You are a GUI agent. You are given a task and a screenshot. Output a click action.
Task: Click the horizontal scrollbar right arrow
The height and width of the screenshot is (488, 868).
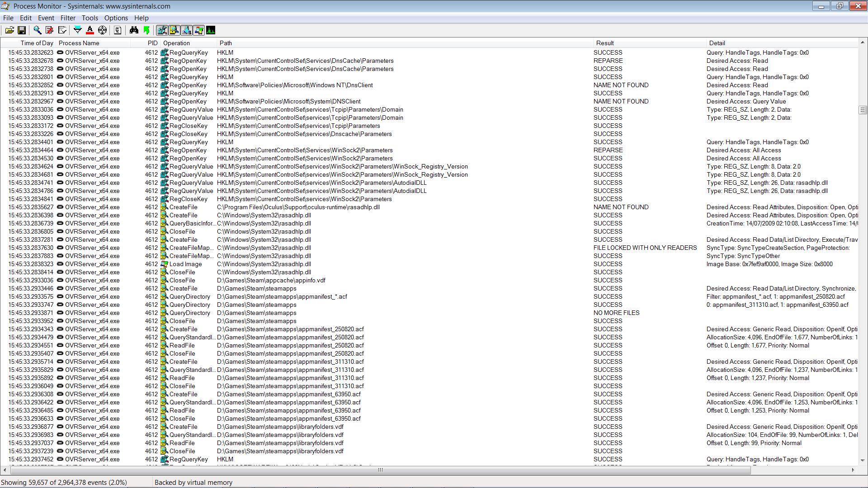853,470
